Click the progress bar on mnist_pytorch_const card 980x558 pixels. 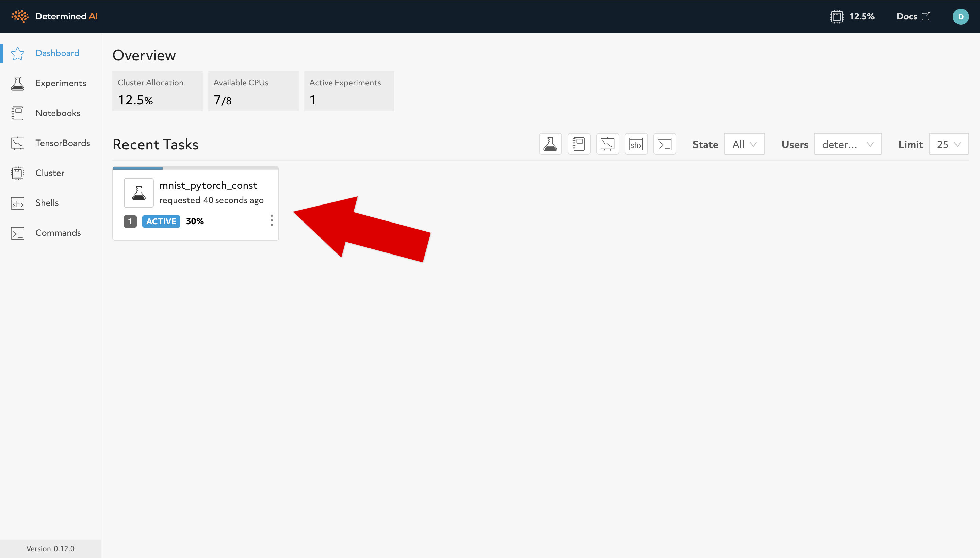pyautogui.click(x=195, y=168)
